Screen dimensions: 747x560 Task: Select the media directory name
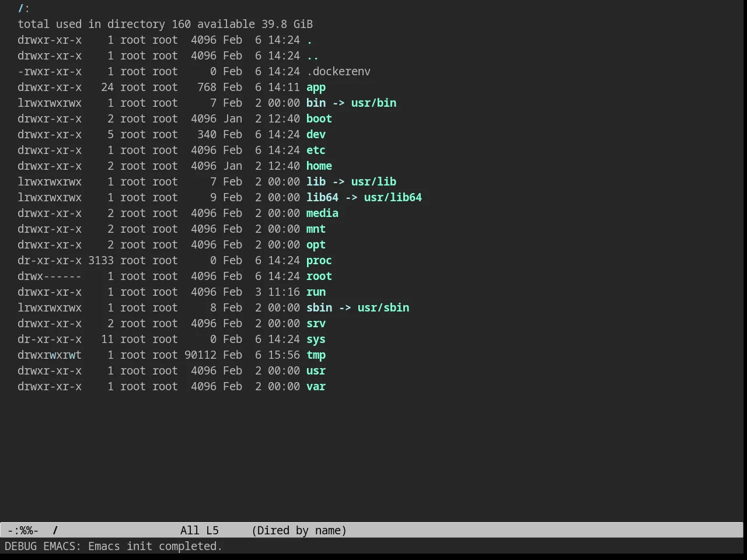coord(322,213)
